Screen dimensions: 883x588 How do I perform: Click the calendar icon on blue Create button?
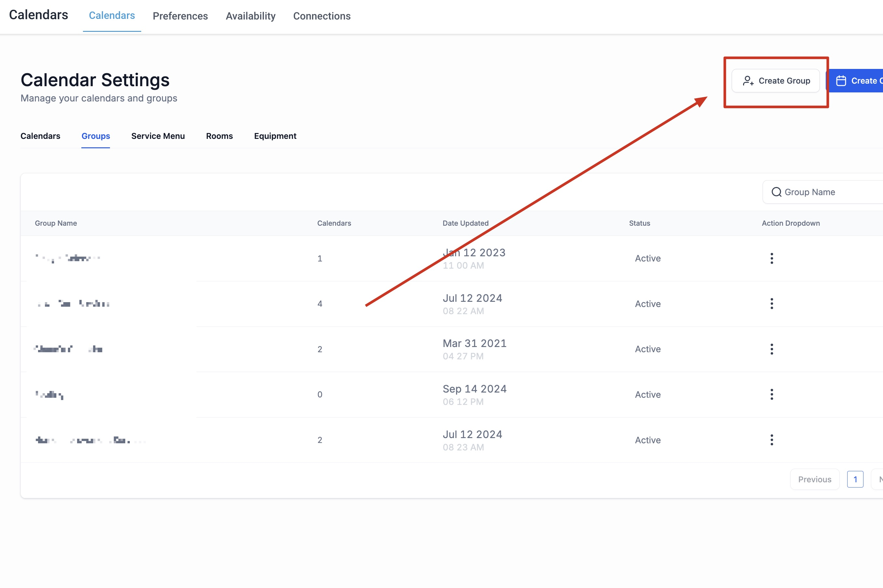841,81
